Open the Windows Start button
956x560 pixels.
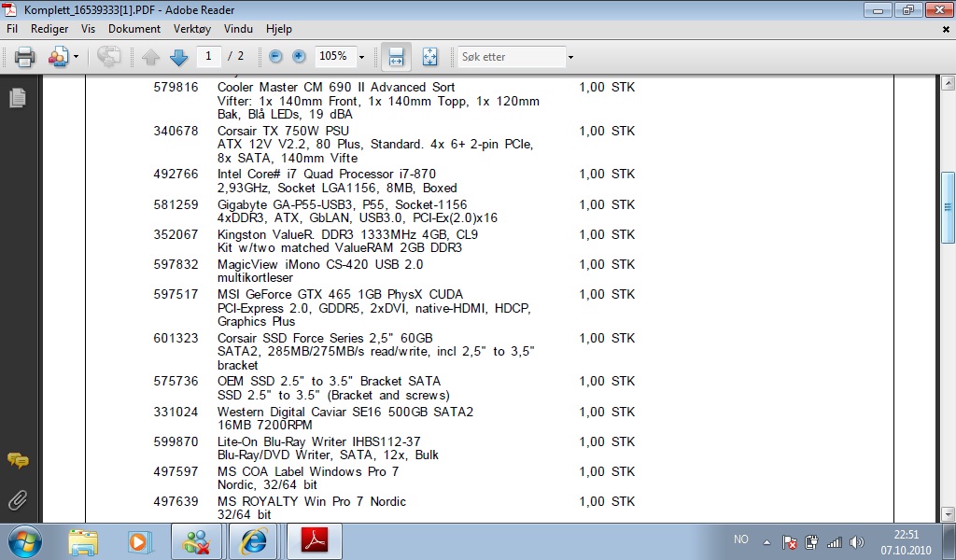point(25,541)
